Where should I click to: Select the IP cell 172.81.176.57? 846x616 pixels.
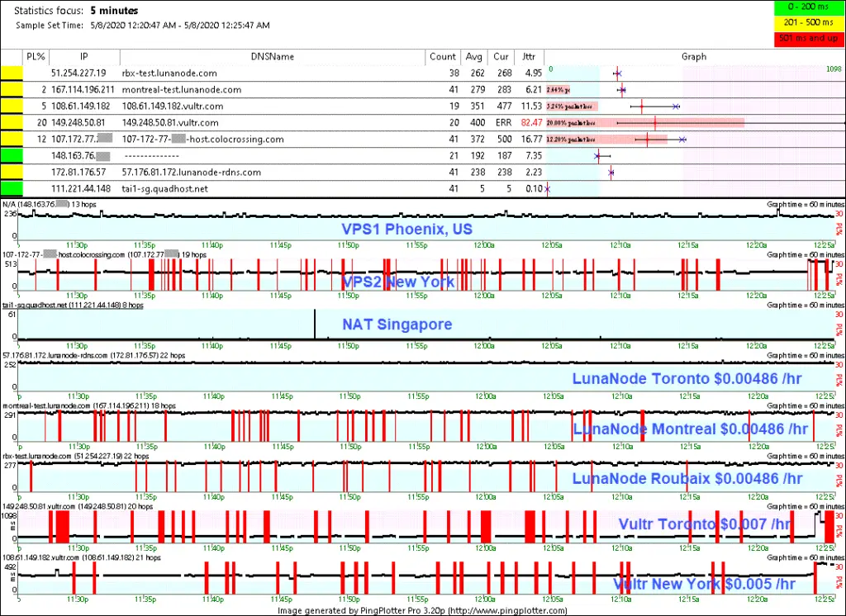point(78,173)
